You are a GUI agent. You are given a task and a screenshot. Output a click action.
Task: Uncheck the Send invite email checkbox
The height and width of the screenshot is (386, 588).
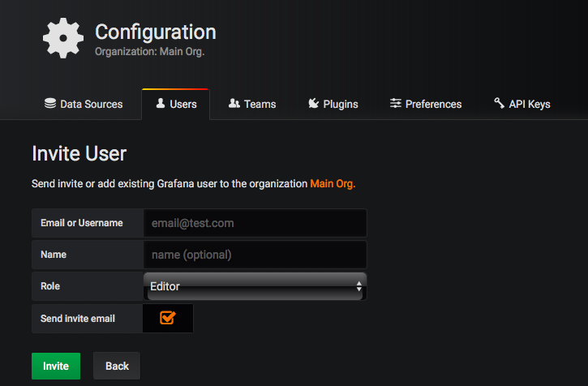click(167, 318)
